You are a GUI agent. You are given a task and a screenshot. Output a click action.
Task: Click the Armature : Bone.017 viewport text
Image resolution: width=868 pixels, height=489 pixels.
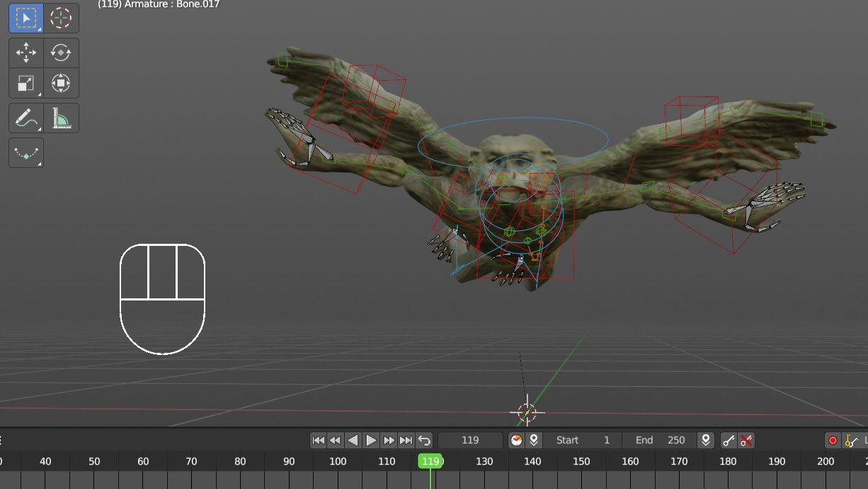(x=172, y=4)
